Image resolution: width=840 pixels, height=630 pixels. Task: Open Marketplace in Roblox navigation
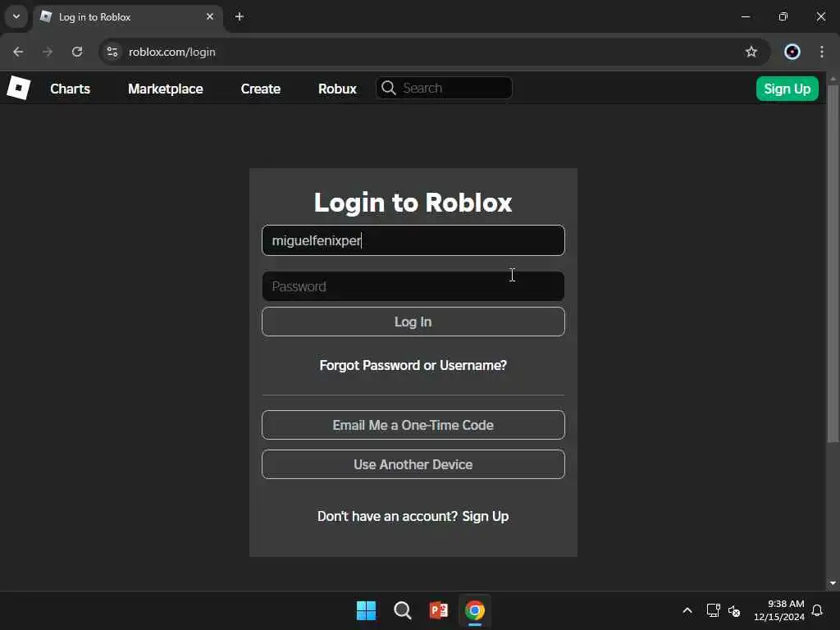pos(166,89)
